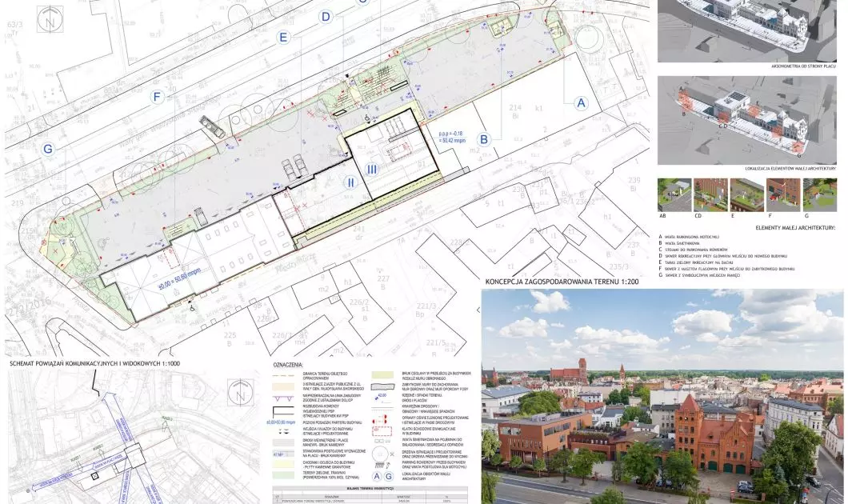Click the historic wall symbol in the legend

pos(382,386)
